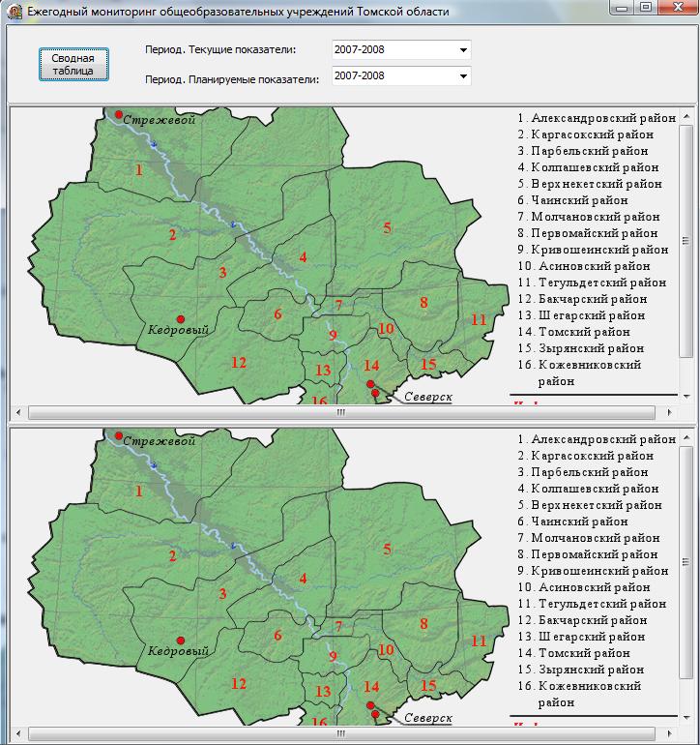Select Стрежевой city marker on top map
This screenshot has height=745, width=700.
tap(119, 114)
